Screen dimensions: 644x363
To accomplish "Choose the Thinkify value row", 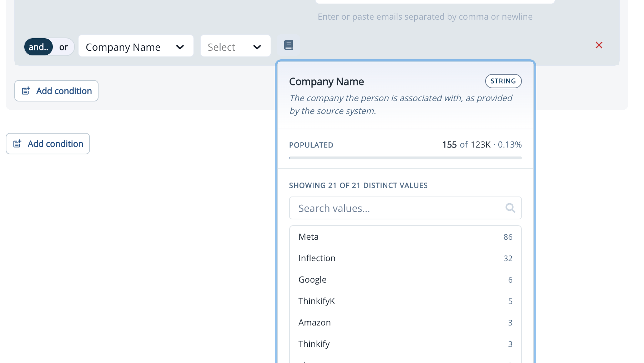I will [x=405, y=344].
